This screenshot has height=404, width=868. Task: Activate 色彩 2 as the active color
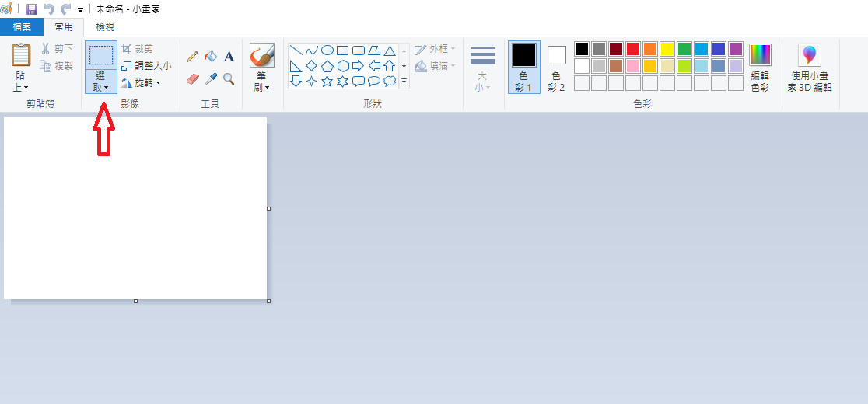pyautogui.click(x=556, y=66)
